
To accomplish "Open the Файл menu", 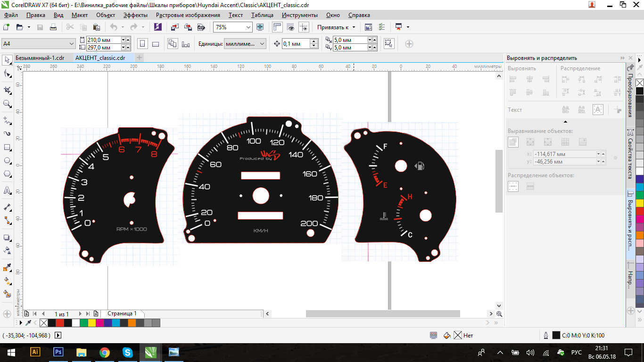I will pos(11,15).
